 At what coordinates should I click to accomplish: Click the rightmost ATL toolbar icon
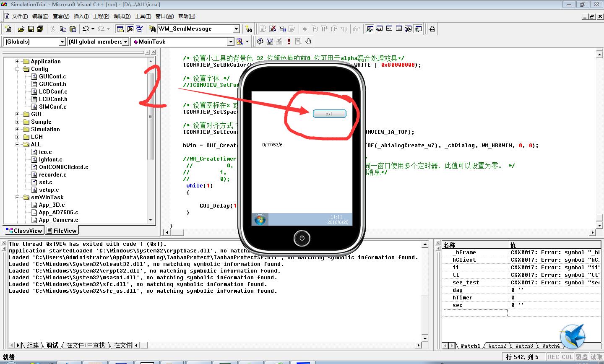click(x=432, y=29)
